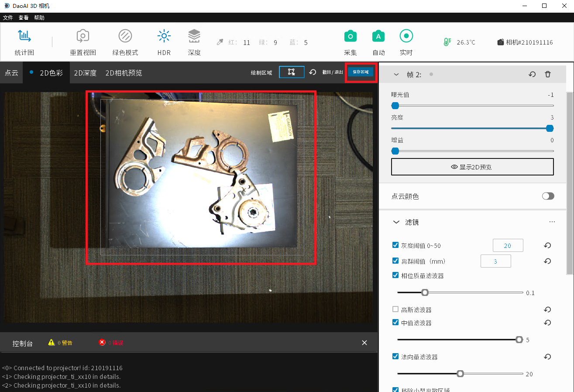Screen dimensions: 574x392
Task: Toggle the 点云颜色 switch
Action: 548,196
